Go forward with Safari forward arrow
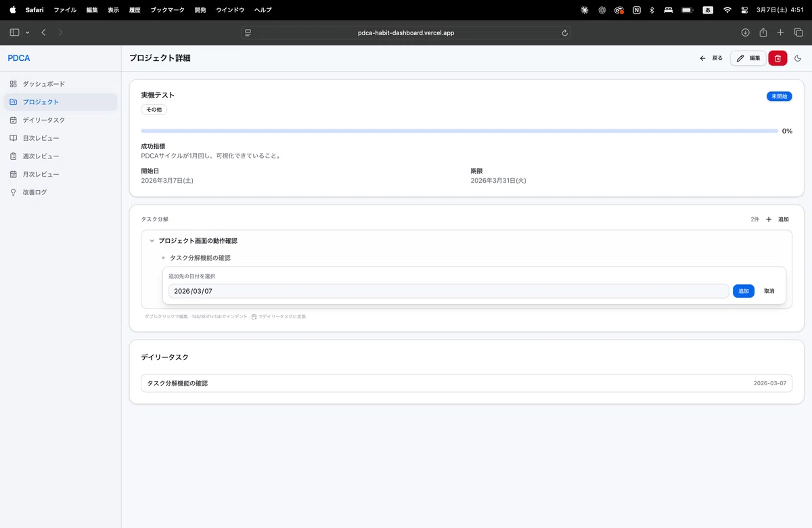 pyautogui.click(x=60, y=32)
